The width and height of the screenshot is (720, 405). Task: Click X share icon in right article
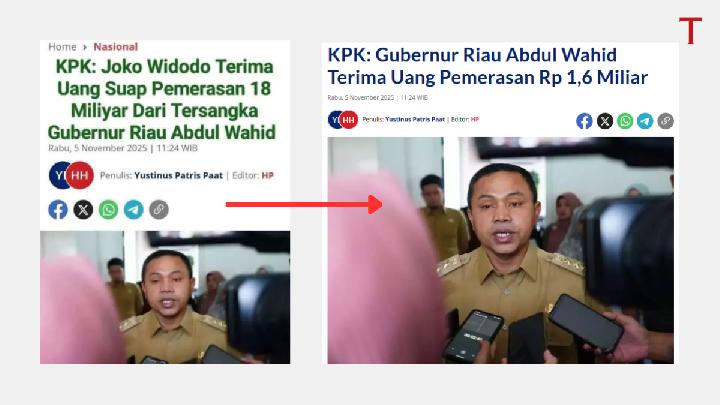pyautogui.click(x=605, y=121)
